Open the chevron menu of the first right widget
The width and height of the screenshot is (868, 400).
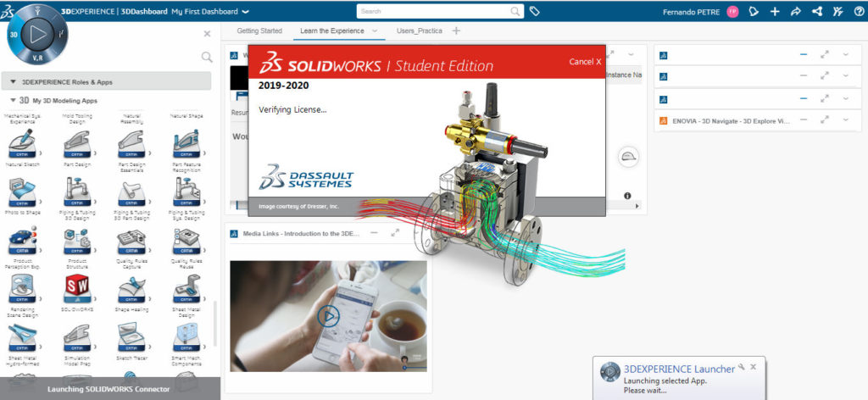coord(846,54)
